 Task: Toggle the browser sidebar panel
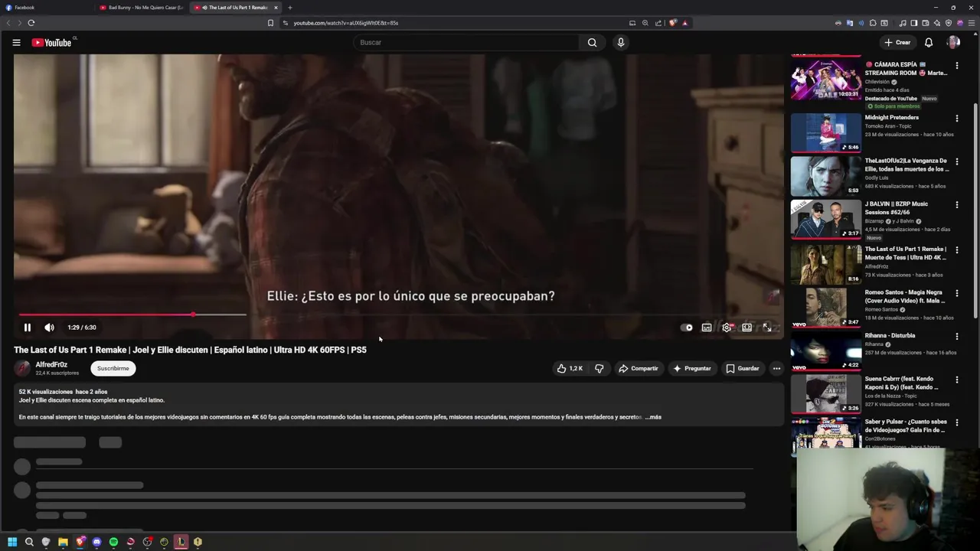pos(913,23)
